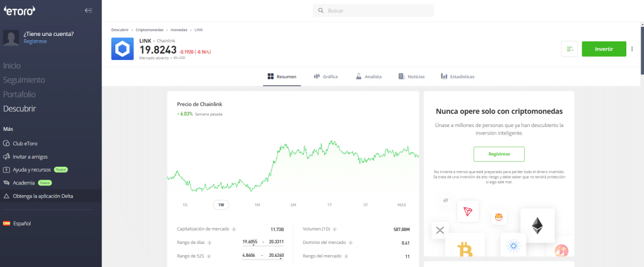Switch to the Resumen tab
Viewport: 644px width, 267px height.
click(x=282, y=77)
